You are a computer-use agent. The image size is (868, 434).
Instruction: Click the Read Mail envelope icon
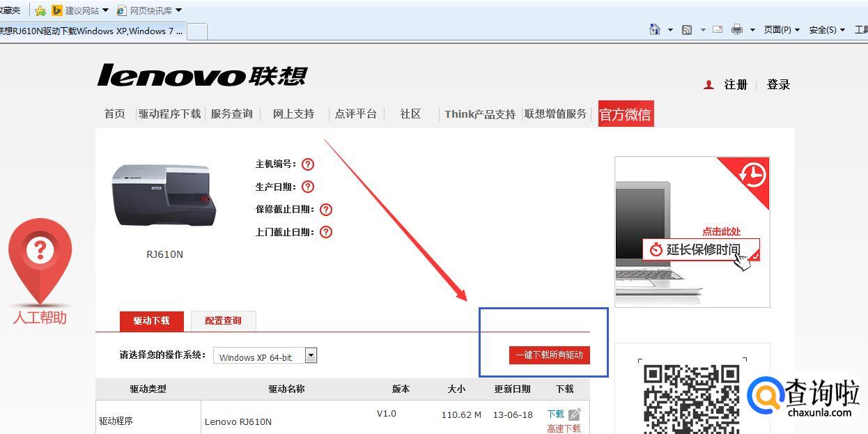click(x=717, y=29)
